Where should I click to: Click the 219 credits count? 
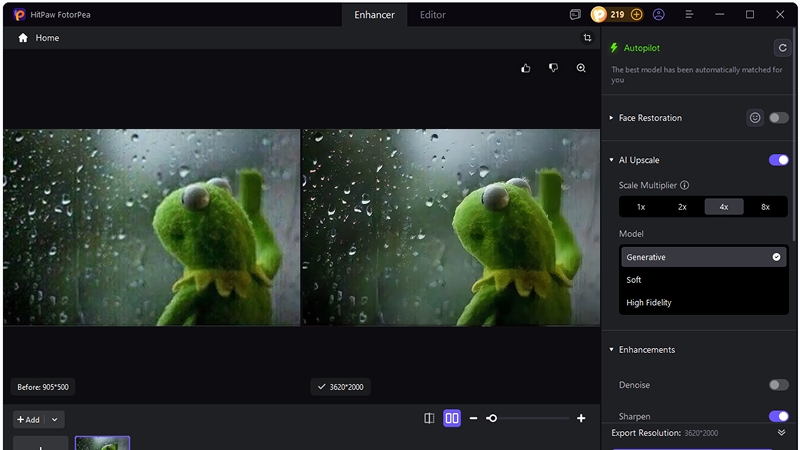tap(617, 15)
